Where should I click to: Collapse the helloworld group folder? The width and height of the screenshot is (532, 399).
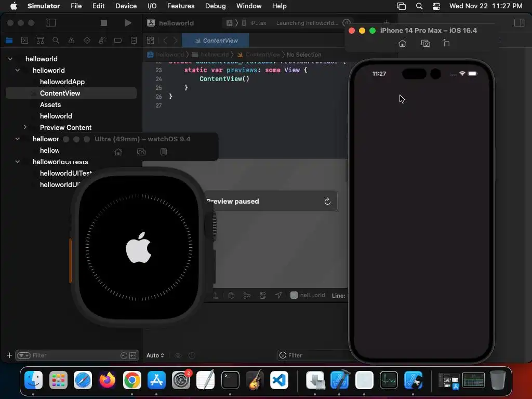pos(18,70)
